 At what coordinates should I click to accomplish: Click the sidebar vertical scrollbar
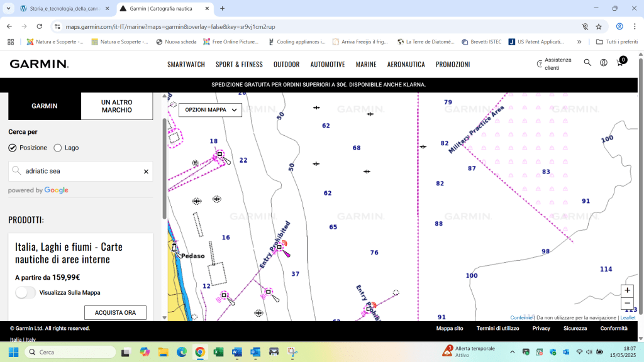tap(165, 170)
